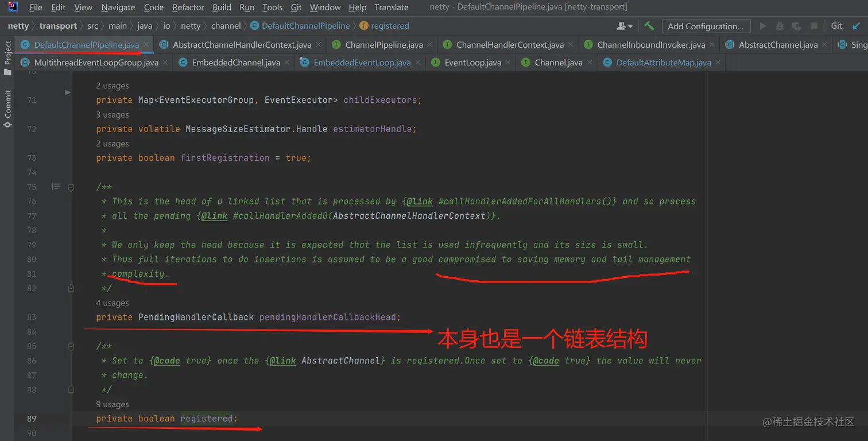This screenshot has height=441, width=868.
Task: Click the firstRegistration field name on line 73
Action: click(225, 158)
